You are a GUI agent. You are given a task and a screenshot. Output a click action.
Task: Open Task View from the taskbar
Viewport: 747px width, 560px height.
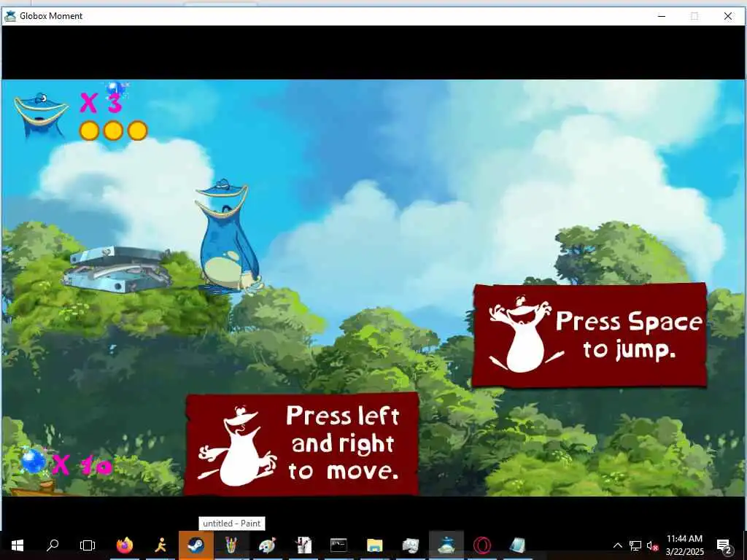(x=88, y=545)
